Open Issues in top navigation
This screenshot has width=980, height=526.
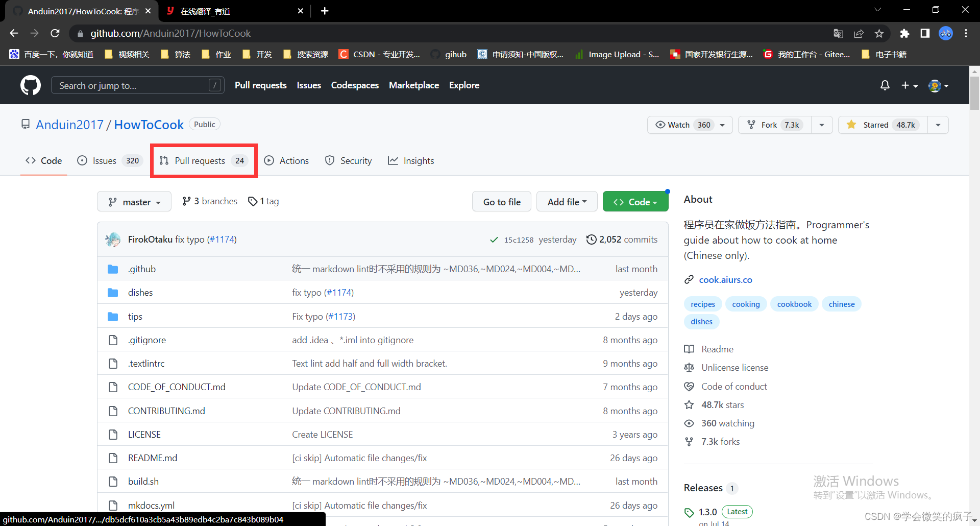[309, 85]
